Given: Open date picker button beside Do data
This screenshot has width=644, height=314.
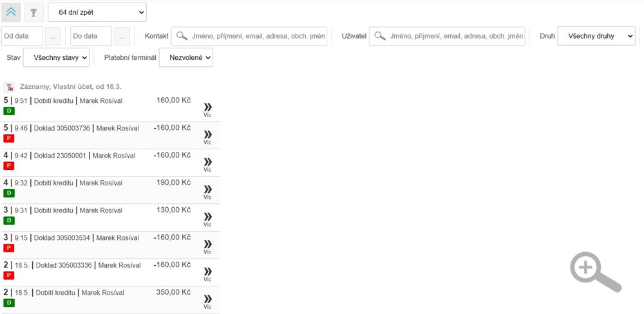Looking at the screenshot, I should coord(122,36).
